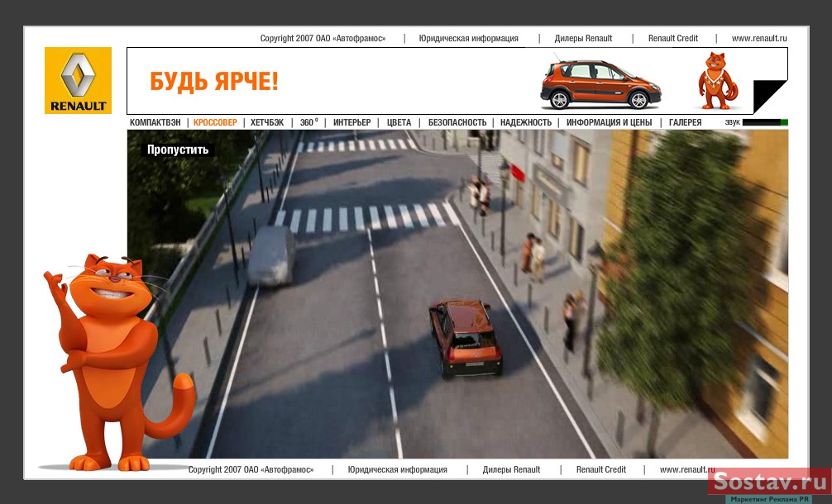Open the КОМПАКТВЭН menu item
Image resolution: width=832 pixels, height=504 pixels.
(155, 122)
